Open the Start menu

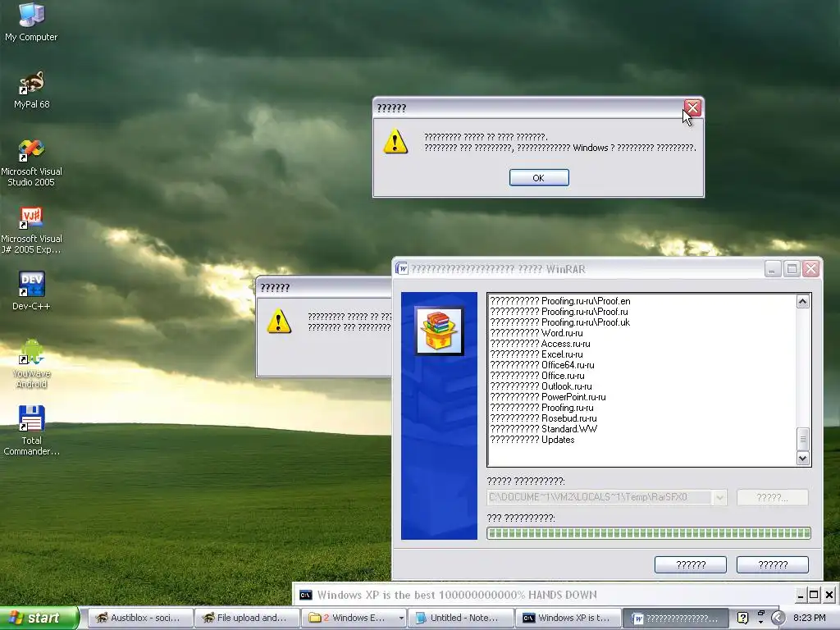(x=39, y=618)
